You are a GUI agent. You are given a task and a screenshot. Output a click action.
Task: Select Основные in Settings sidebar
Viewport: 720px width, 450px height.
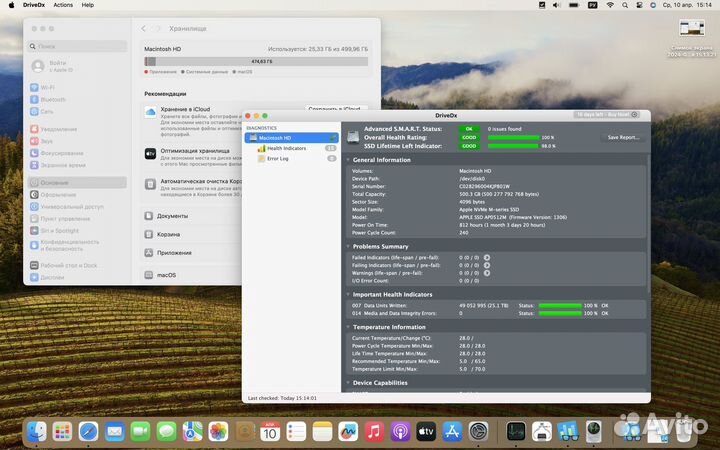click(77, 183)
